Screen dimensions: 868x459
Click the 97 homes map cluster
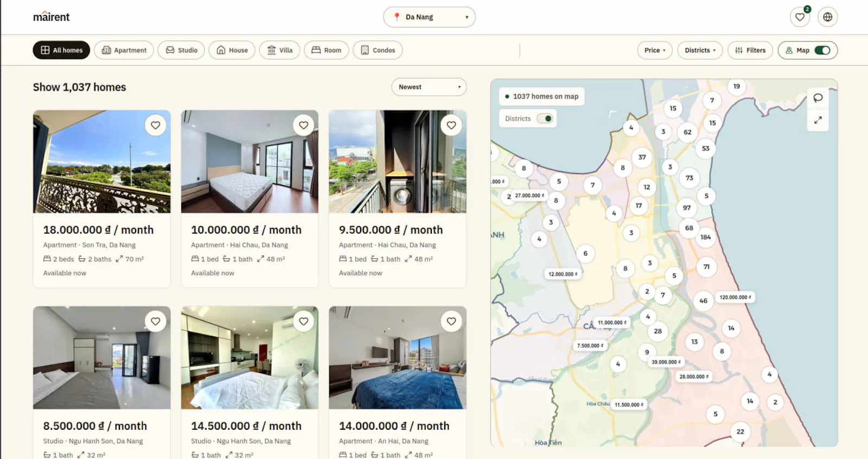(687, 208)
